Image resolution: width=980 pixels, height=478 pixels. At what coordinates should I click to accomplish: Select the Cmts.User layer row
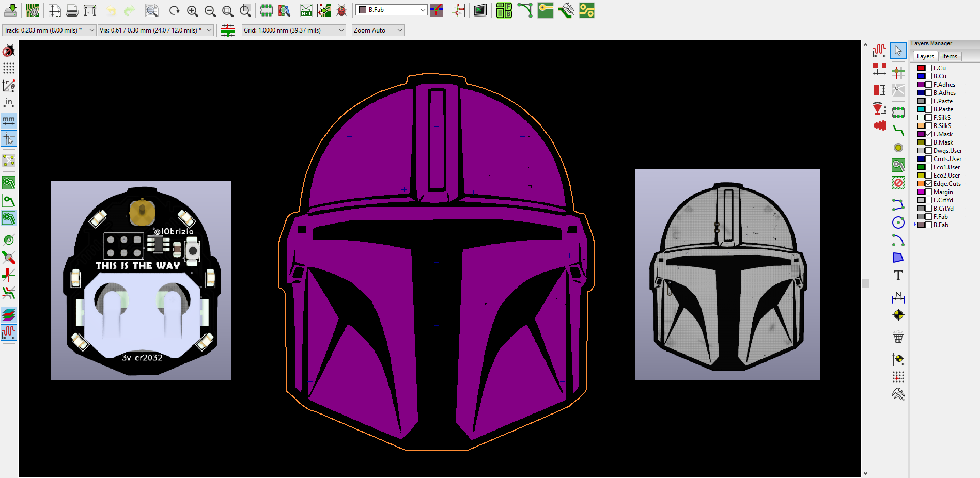(946, 159)
